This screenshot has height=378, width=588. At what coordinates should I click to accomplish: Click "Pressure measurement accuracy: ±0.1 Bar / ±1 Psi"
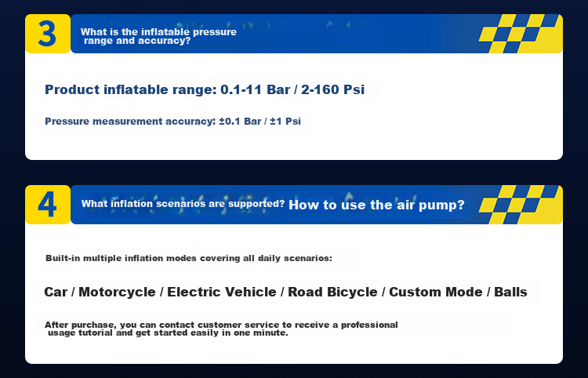(173, 122)
